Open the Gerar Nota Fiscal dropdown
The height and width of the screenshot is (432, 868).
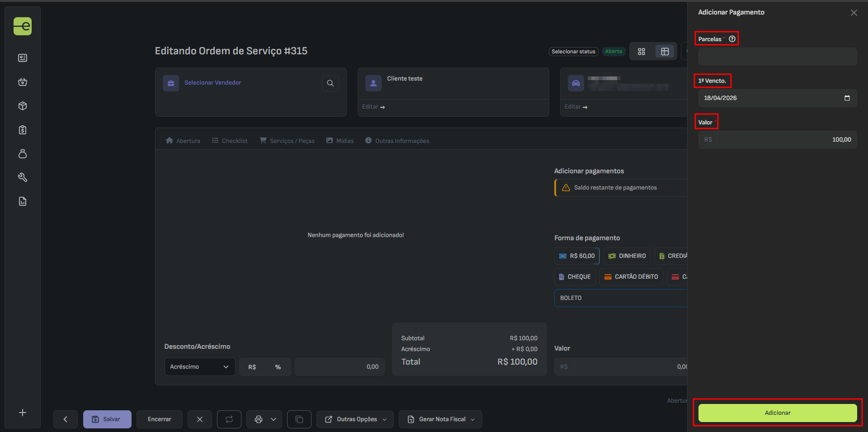[x=440, y=419]
